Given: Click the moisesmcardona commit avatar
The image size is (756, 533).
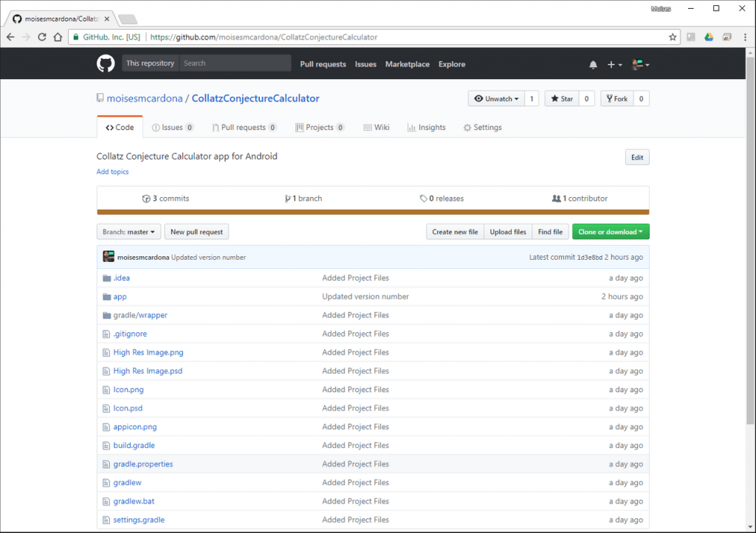Looking at the screenshot, I should click(109, 256).
